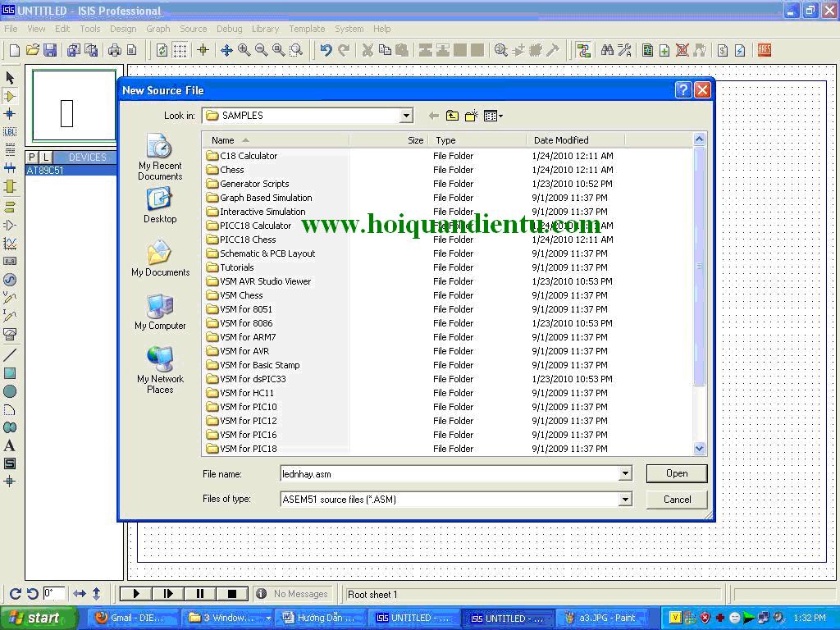Select the Generator sine-wave tool
Image resolution: width=840 pixels, height=630 pixels.
tap(10, 280)
